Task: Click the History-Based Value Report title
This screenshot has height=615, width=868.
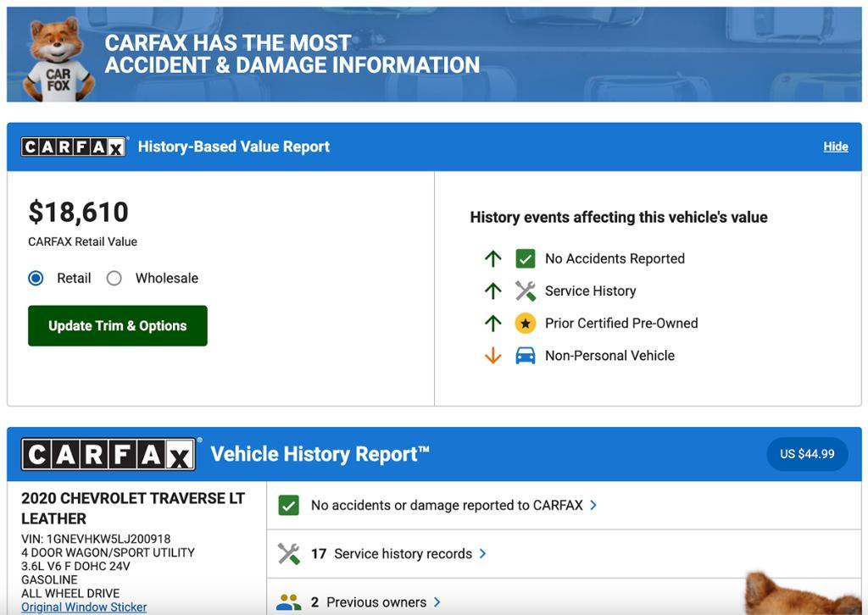Action: (234, 147)
